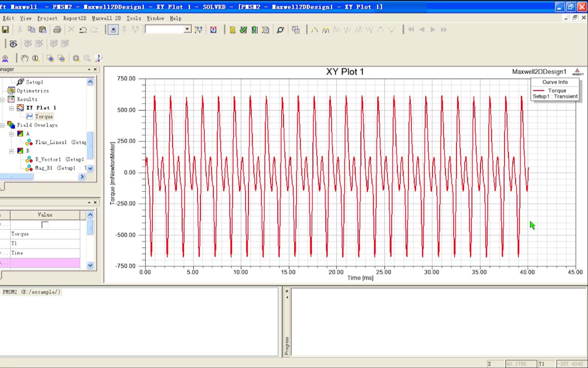This screenshot has width=588, height=368.
Task: Open the empty toolbar combo box dropdown
Action: click(187, 29)
